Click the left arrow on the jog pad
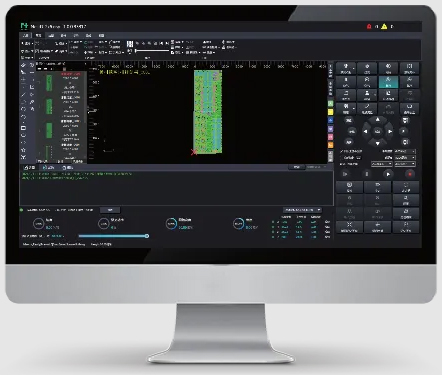Image resolution: width=442 pixels, height=375 pixels. (x=365, y=132)
